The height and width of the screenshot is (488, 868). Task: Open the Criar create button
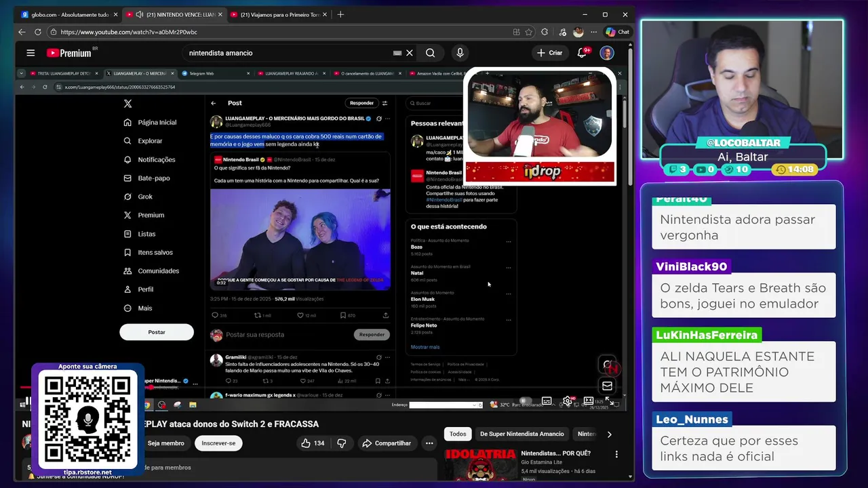(x=550, y=53)
